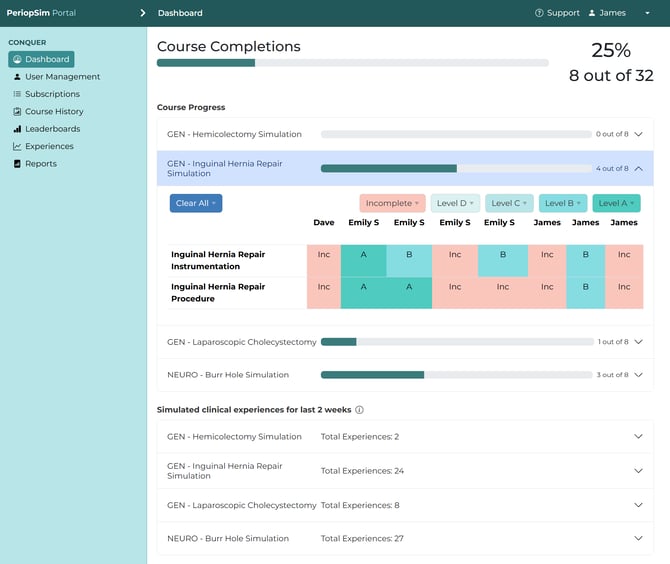Click the '1 out of 8' count
The image size is (670, 564).
[613, 342]
